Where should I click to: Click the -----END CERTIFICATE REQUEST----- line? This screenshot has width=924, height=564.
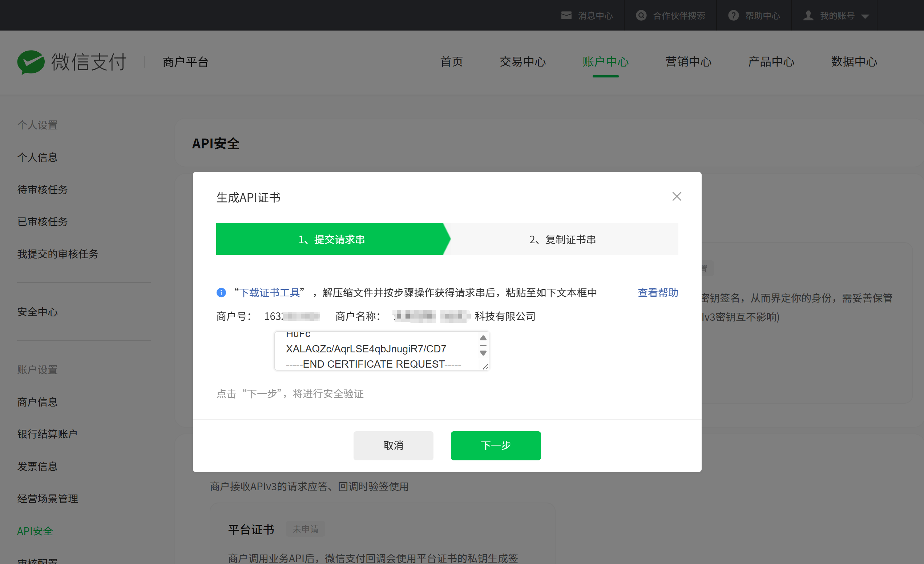coord(374,364)
